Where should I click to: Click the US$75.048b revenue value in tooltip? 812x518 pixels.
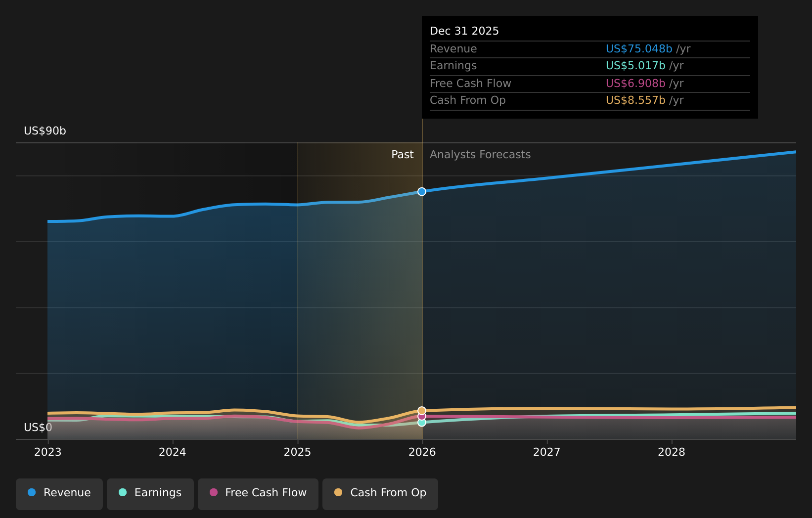[638, 49]
